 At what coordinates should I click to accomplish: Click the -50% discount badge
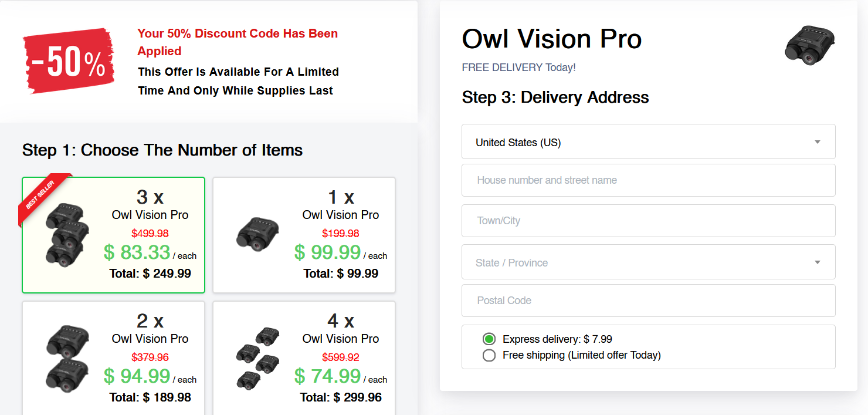pos(69,61)
